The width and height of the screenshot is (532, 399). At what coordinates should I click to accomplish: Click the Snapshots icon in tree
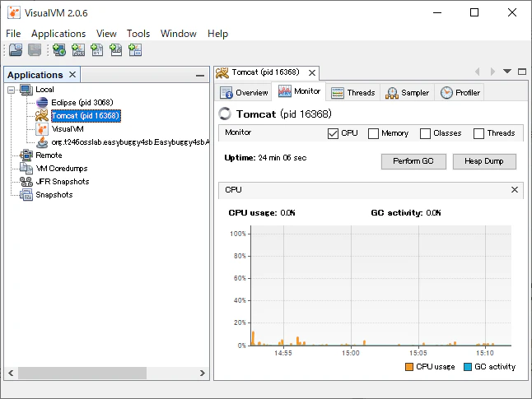[26, 195]
